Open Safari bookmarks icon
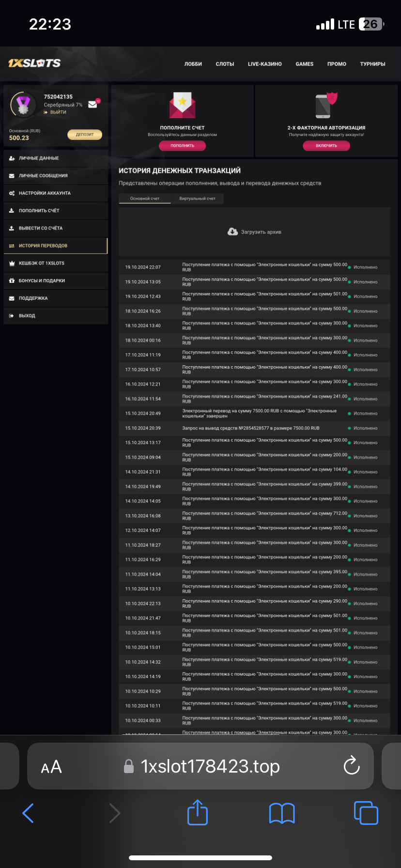The width and height of the screenshot is (401, 868). (282, 813)
